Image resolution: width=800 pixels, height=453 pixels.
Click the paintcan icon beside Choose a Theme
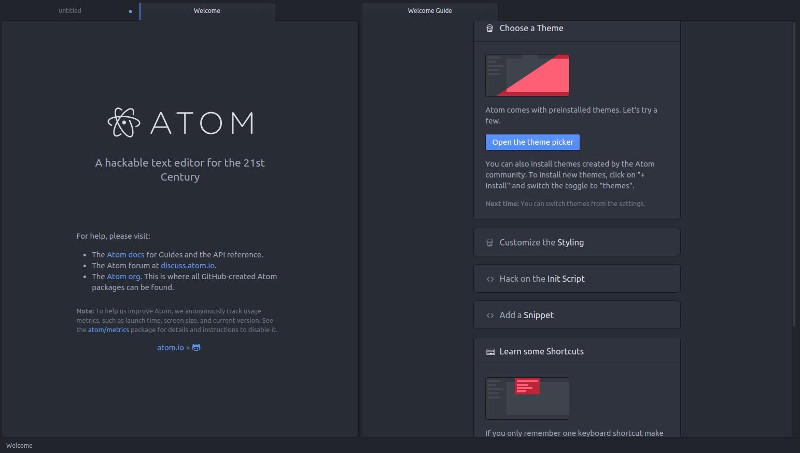490,29
